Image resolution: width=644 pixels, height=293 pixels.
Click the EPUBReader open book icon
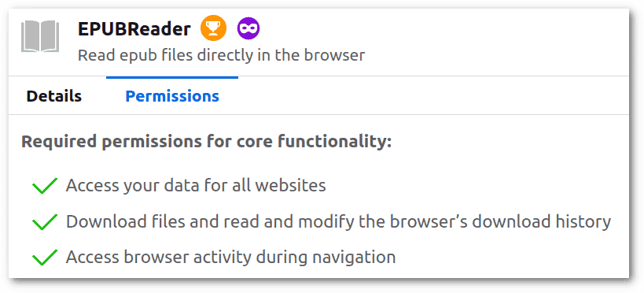[x=40, y=36]
